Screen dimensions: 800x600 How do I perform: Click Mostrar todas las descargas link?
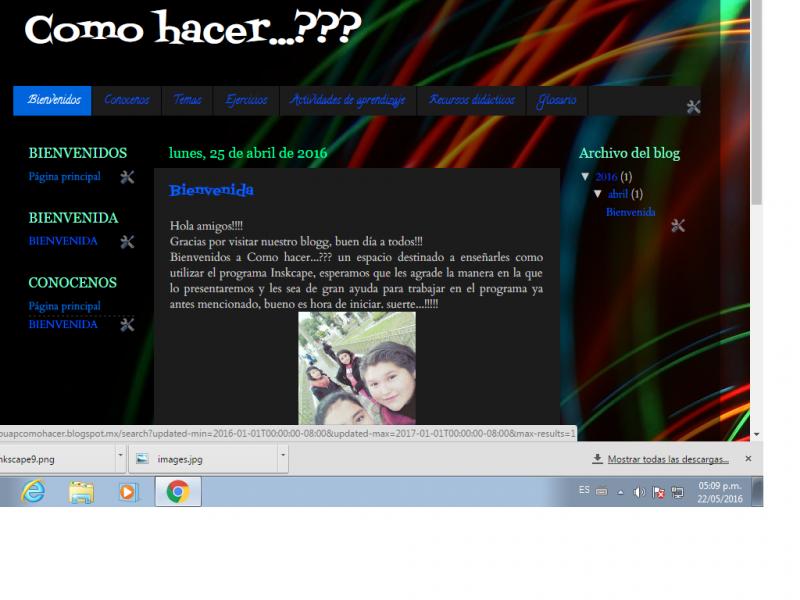[668, 459]
